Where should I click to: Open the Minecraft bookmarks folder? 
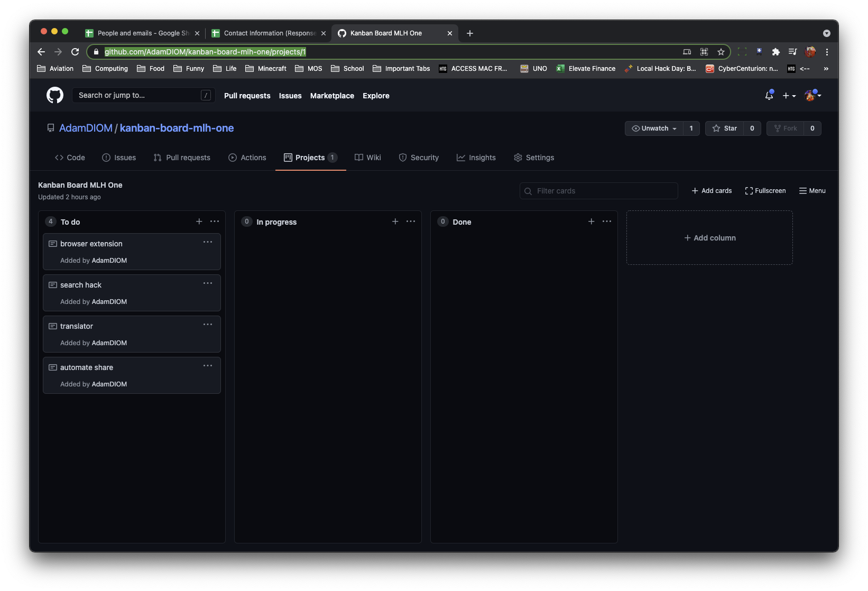(266, 69)
